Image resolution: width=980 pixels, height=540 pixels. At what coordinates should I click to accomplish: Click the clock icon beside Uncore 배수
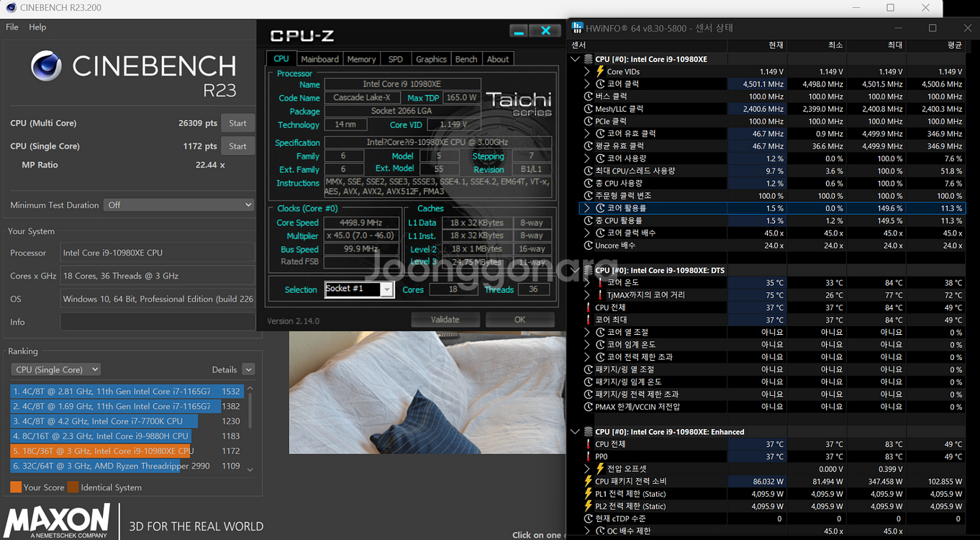589,246
